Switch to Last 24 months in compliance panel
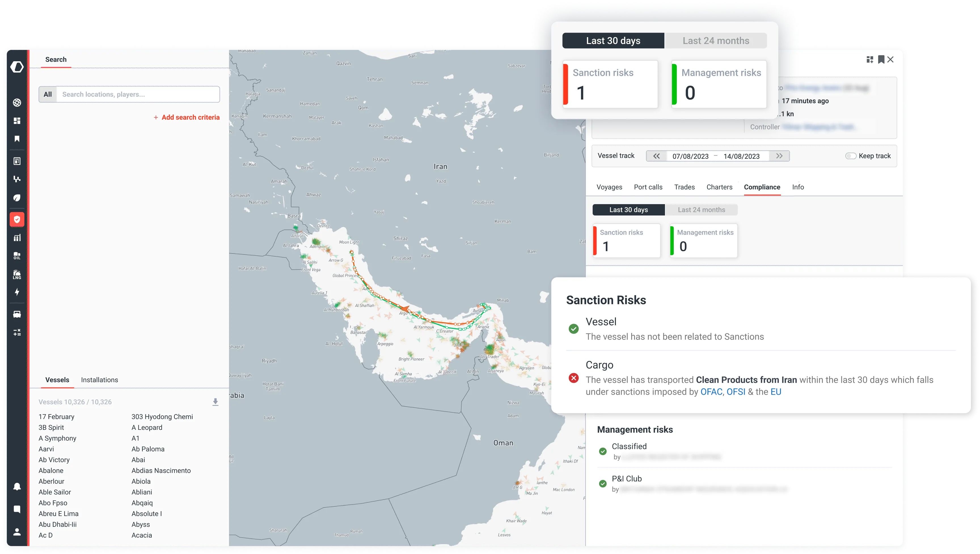Screen dimensions: 980x554 click(x=702, y=210)
